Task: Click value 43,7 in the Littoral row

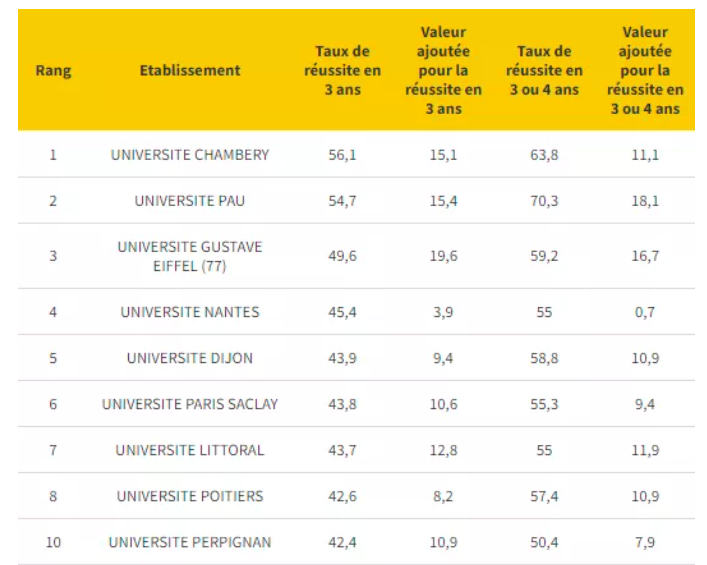Action: tap(343, 450)
